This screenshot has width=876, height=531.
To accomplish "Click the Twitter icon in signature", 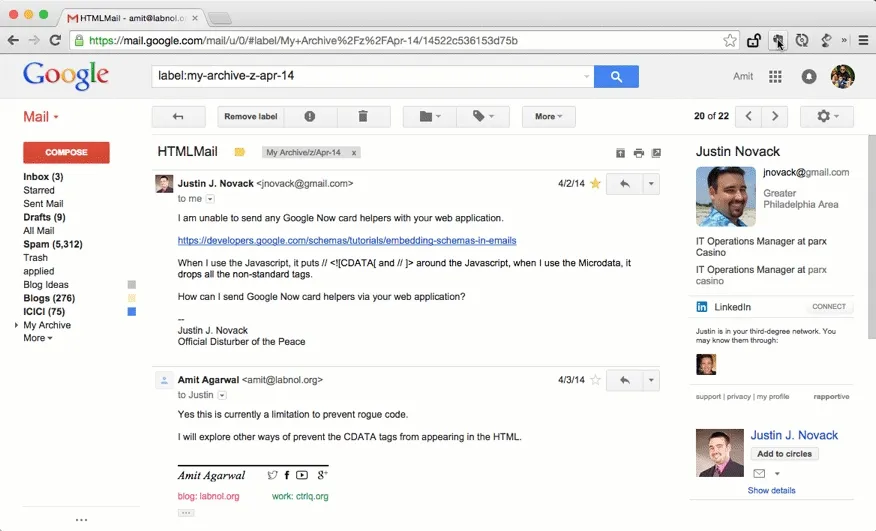I will [272, 475].
